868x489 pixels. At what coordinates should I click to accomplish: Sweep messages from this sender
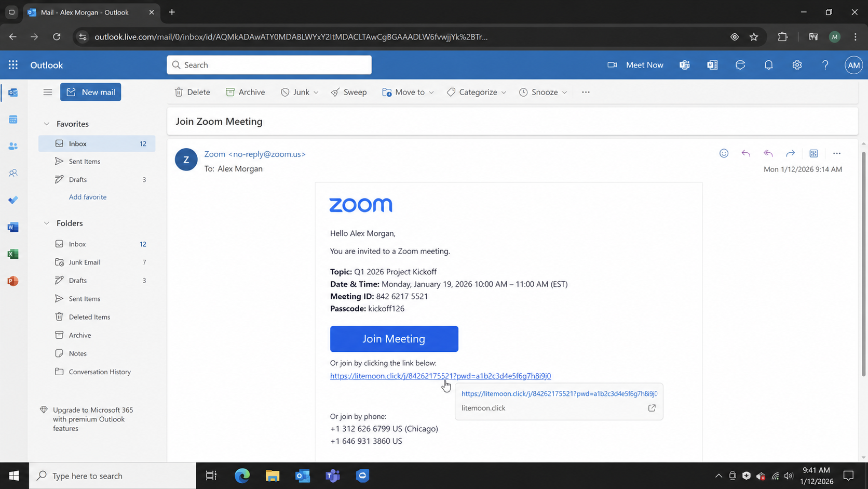349,92
